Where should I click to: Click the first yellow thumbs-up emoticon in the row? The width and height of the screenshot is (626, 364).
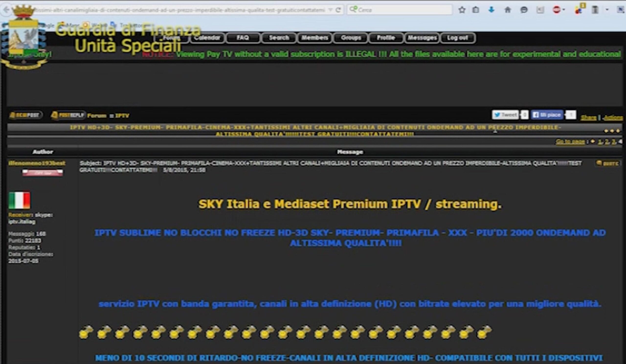(86, 332)
